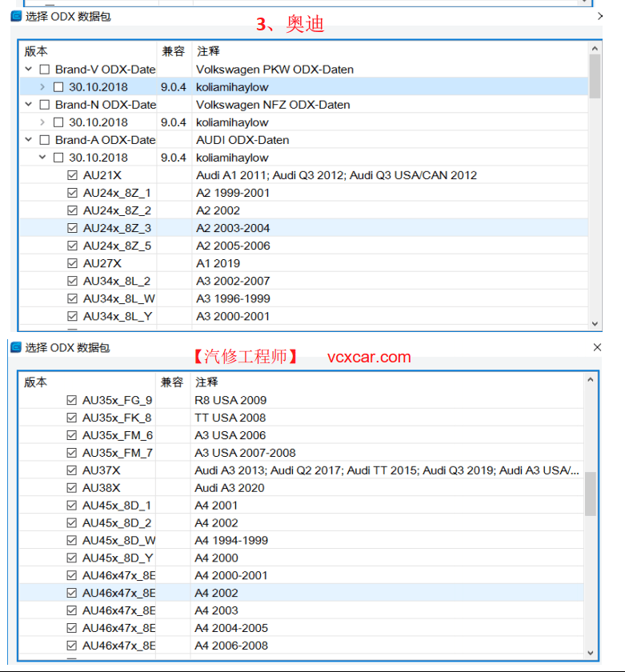625x672 pixels.
Task: Click the up arrow of the AU35x list scrollbar
Action: [591, 379]
